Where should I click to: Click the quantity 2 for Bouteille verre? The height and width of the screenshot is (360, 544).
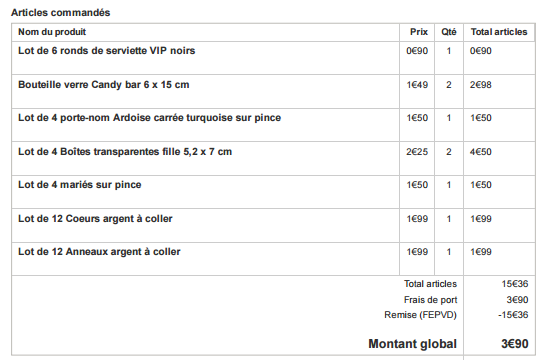(449, 85)
